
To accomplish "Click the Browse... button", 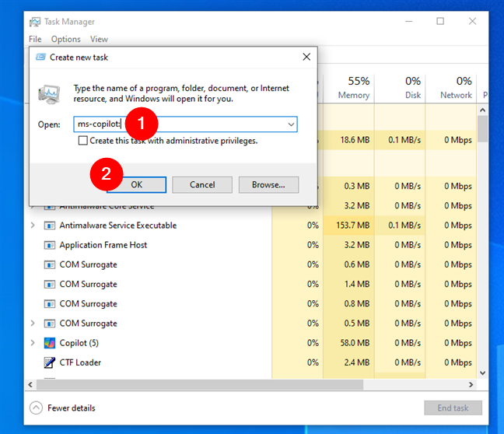I will click(268, 185).
